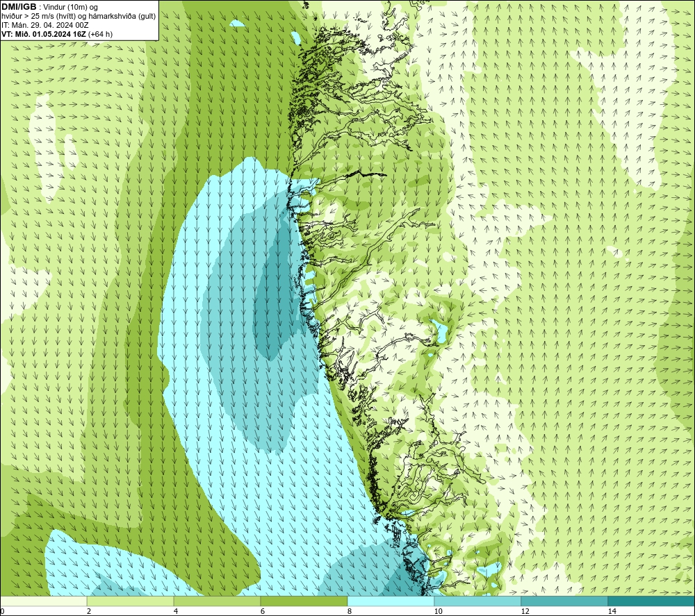Screen dimensions: 695x616
Task: Click the legend label '0'
Action: 2,611
